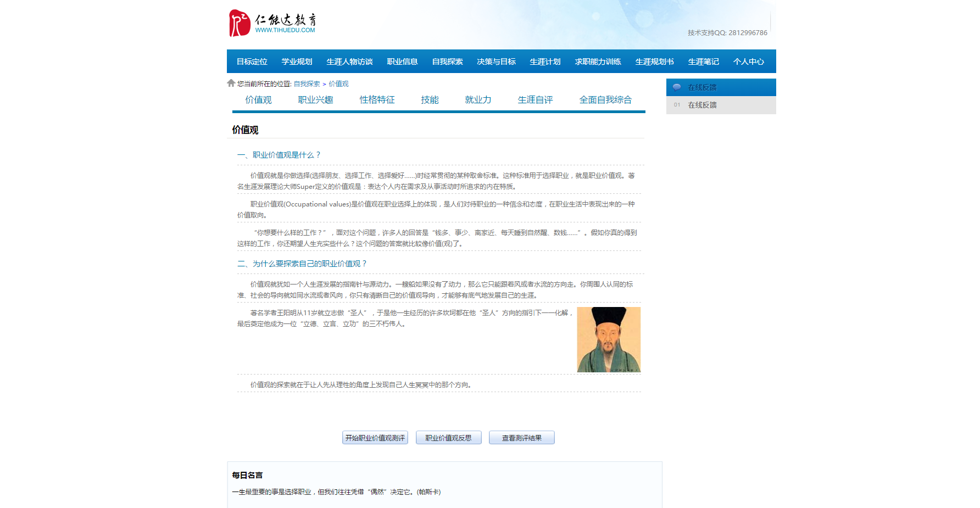Click the paragraph mentioning Occupational values
980x508 pixels.
click(439, 210)
